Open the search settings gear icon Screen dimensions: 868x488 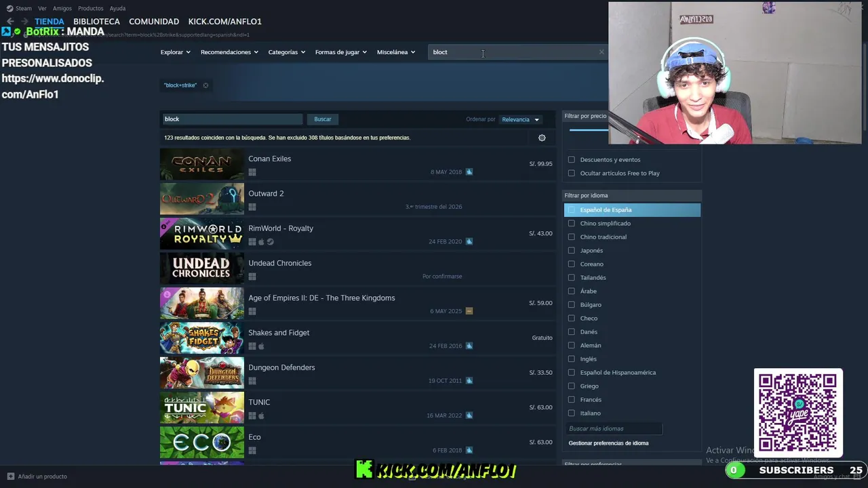(x=542, y=138)
